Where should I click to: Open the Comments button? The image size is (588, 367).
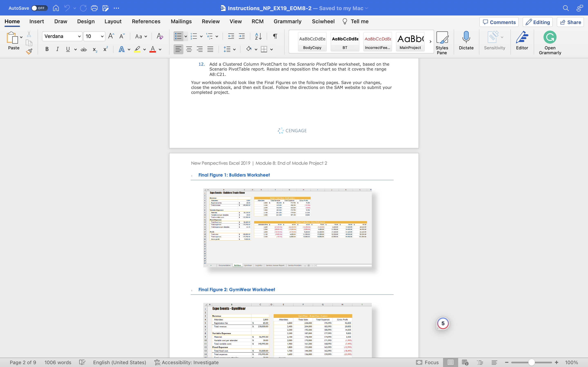(499, 22)
